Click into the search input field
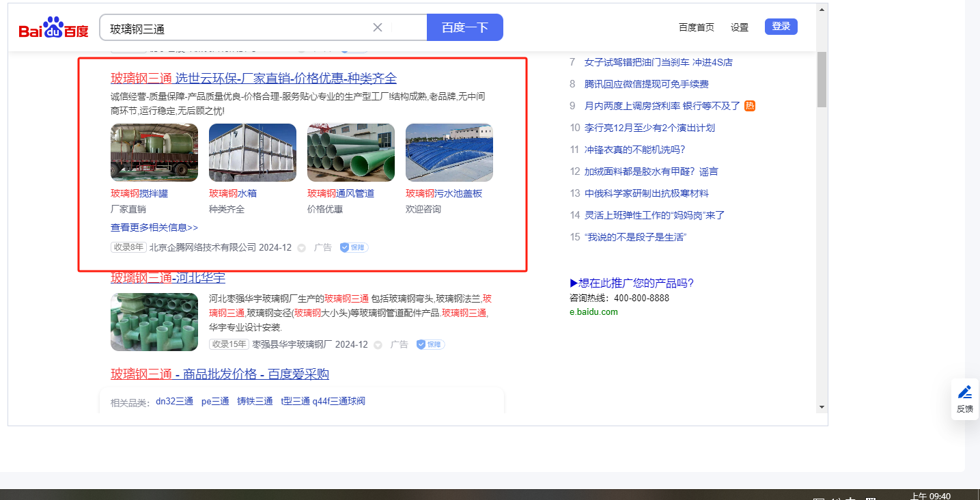The height and width of the screenshot is (500, 980). point(232,28)
